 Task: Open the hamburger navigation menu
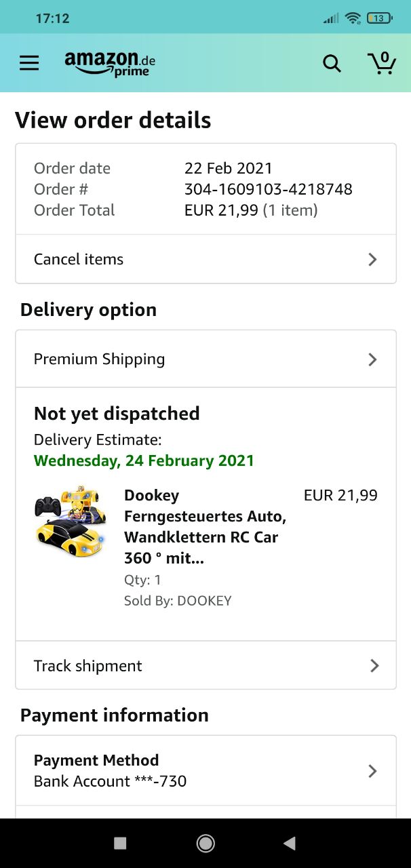click(29, 63)
